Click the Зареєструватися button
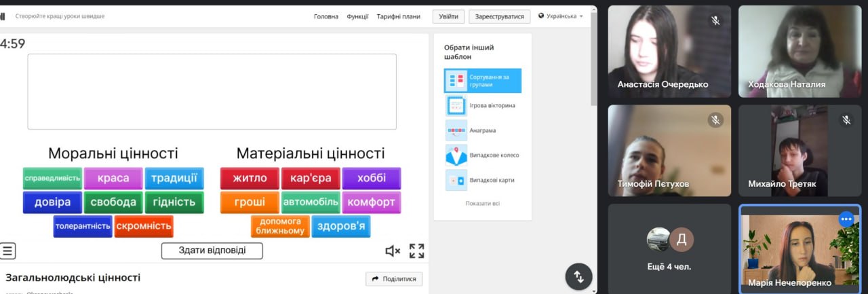The width and height of the screenshot is (868, 294). tap(499, 16)
